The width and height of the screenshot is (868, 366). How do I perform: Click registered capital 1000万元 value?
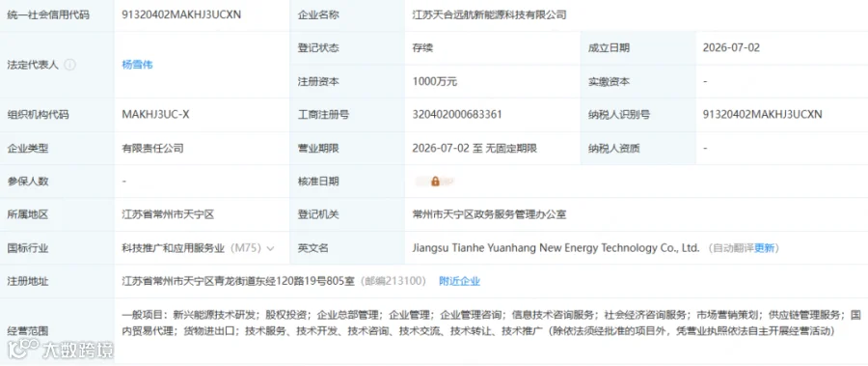435,81
